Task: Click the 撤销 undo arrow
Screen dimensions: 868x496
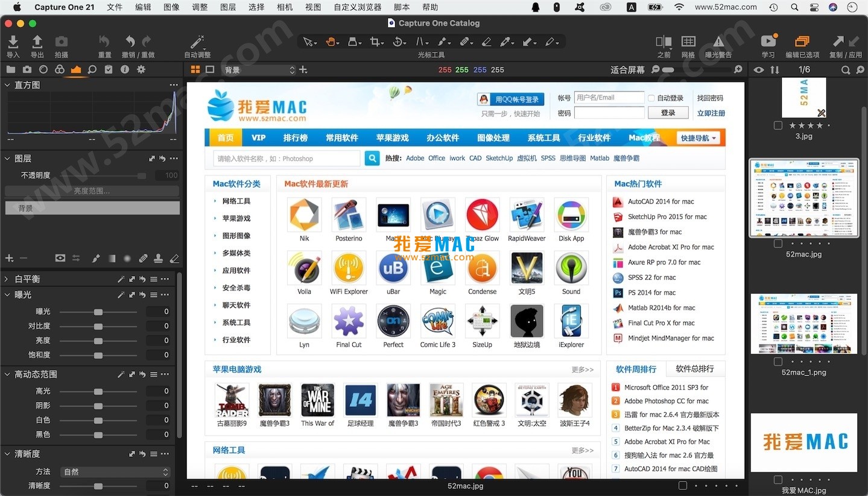Action: tap(130, 42)
